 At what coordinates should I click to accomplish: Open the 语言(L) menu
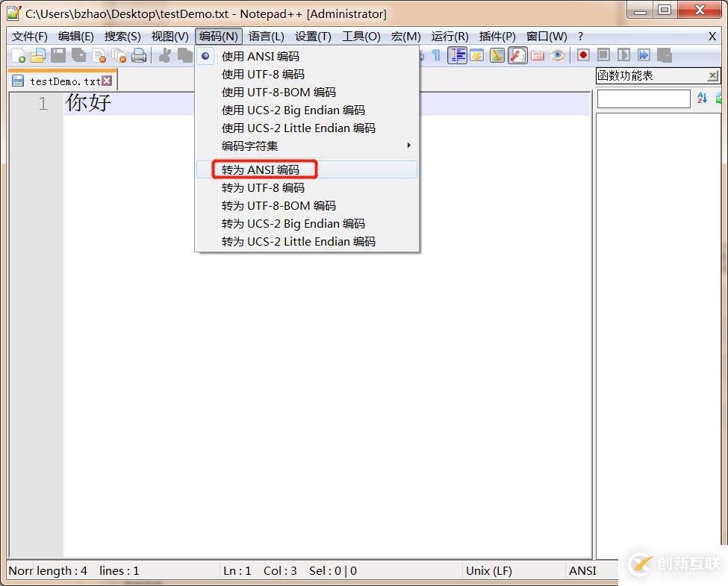click(266, 37)
